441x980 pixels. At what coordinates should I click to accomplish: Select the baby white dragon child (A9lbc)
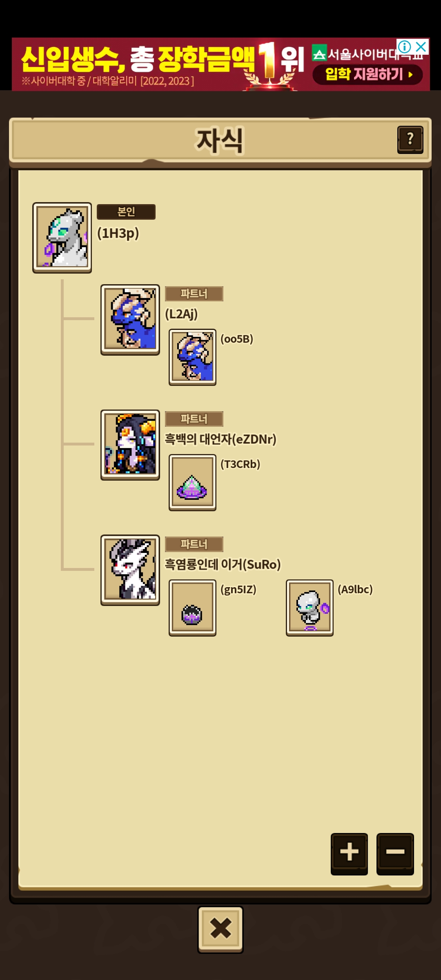(310, 608)
